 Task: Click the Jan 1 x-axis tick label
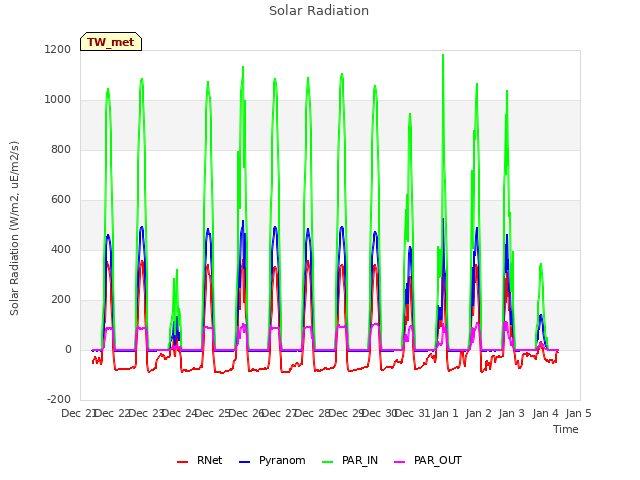tap(445, 413)
